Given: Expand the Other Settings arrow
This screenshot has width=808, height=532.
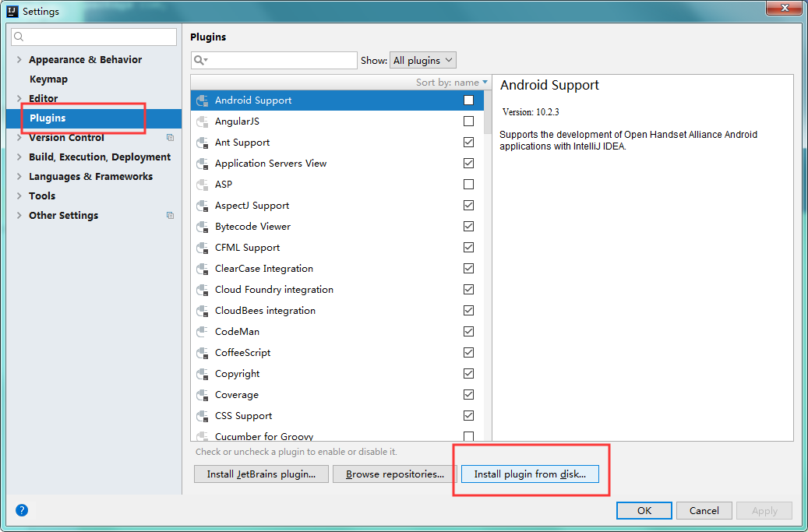Looking at the screenshot, I should click(x=19, y=215).
